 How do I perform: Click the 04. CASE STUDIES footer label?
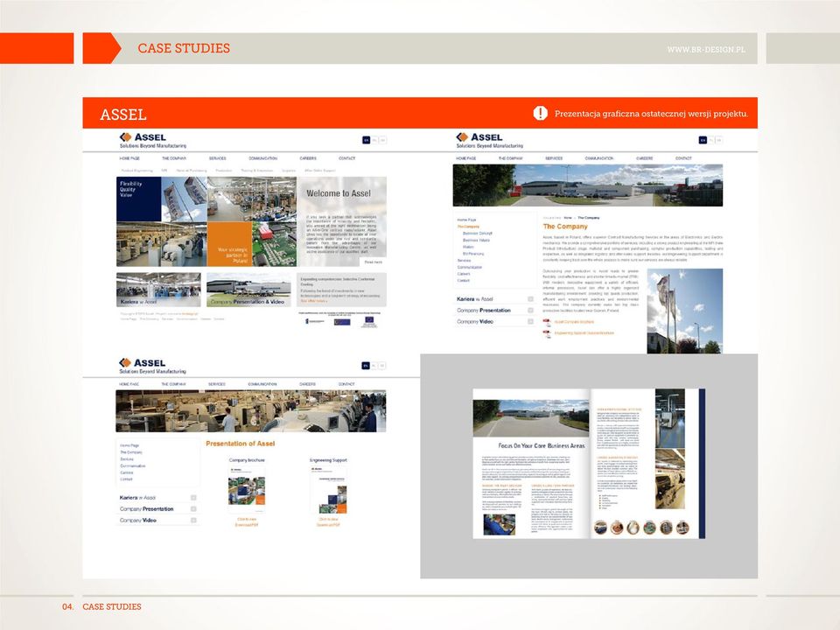101,606
